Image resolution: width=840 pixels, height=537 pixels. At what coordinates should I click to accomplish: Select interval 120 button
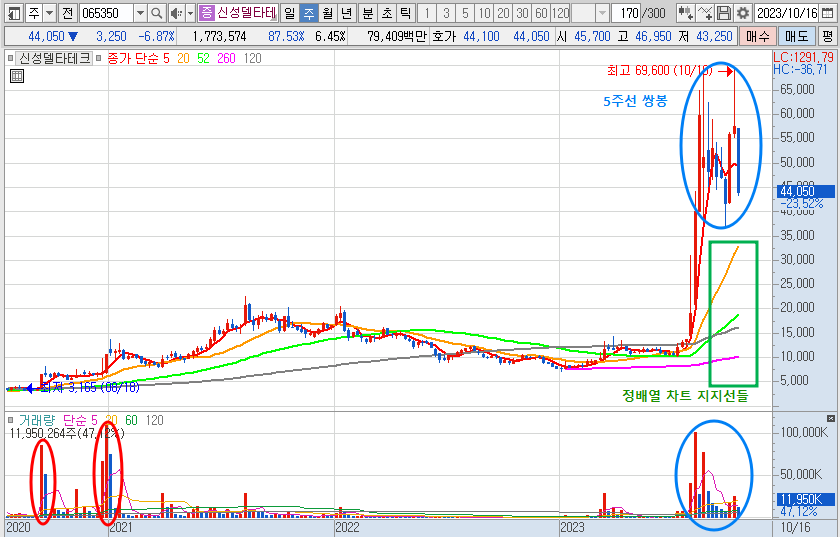click(560, 13)
